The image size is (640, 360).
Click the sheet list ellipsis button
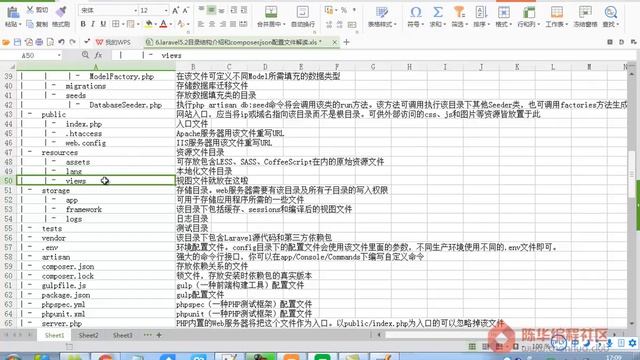tap(147, 335)
